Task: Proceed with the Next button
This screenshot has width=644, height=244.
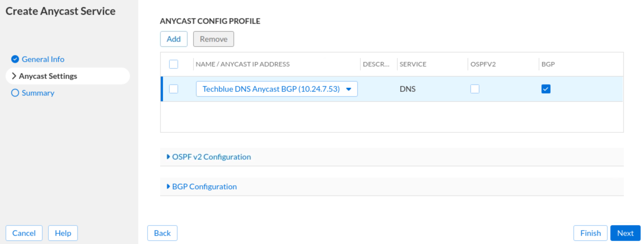Action: (x=625, y=233)
